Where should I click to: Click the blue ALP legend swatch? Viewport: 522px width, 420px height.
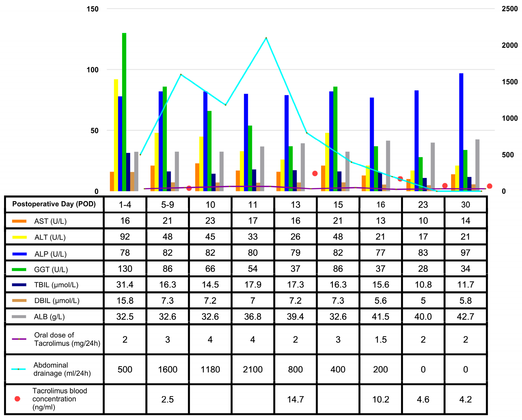click(19, 254)
